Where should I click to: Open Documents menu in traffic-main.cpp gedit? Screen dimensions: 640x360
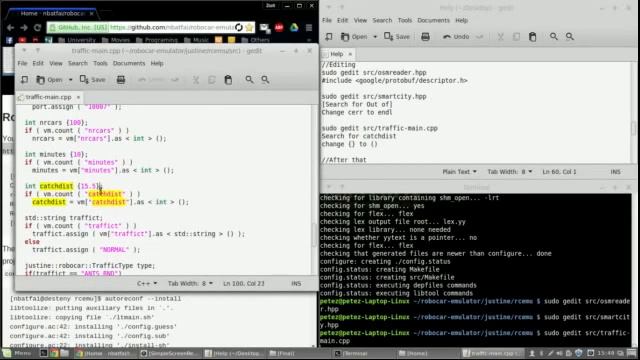click(x=129, y=63)
